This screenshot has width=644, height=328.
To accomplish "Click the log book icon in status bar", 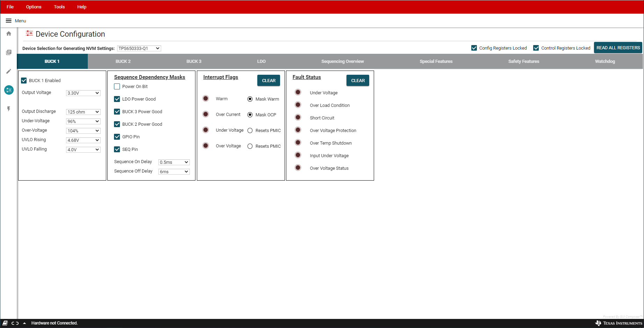I will [5, 323].
